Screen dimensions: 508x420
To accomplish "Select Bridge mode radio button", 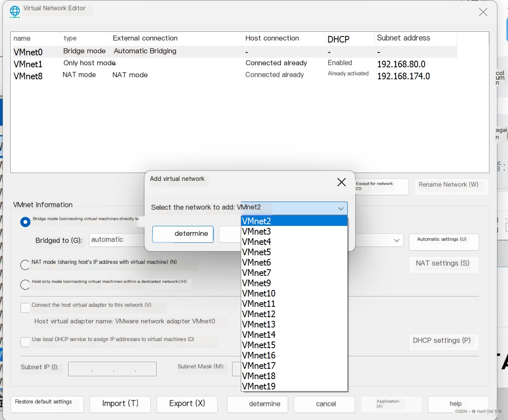I will tap(25, 222).
